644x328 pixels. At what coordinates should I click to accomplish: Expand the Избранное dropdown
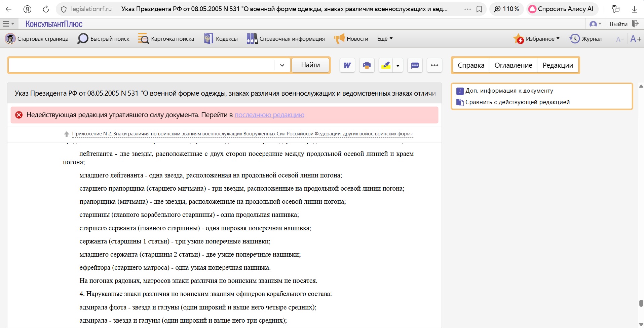click(x=558, y=38)
